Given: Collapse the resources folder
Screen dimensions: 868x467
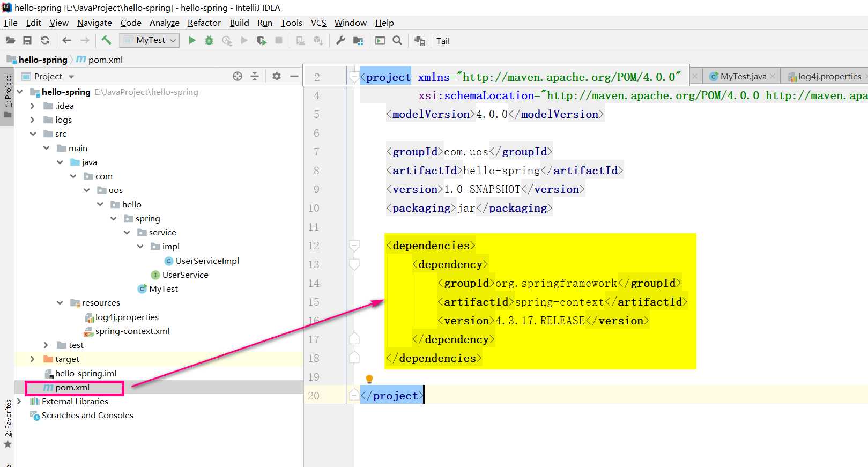Looking at the screenshot, I should [x=60, y=302].
